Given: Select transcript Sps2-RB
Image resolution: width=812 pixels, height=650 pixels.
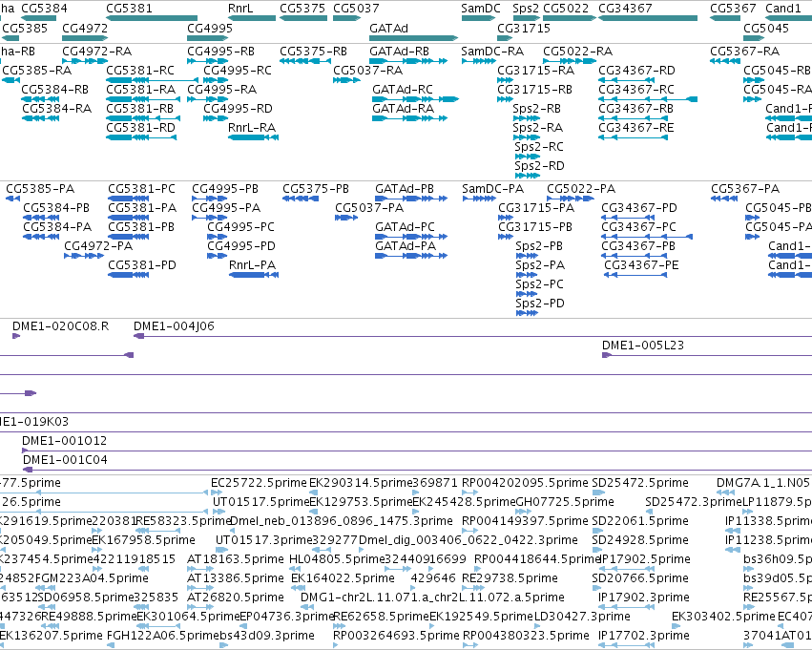Looking at the screenshot, I should coord(536,109).
